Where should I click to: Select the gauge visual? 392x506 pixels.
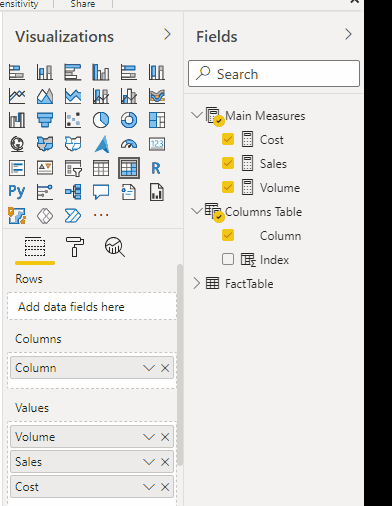[129, 144]
